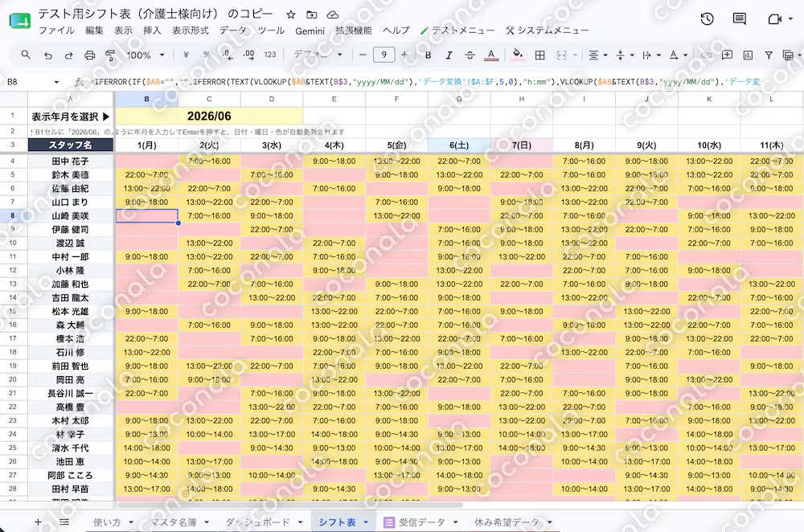Open the テストメニュー custom menu

point(457,31)
